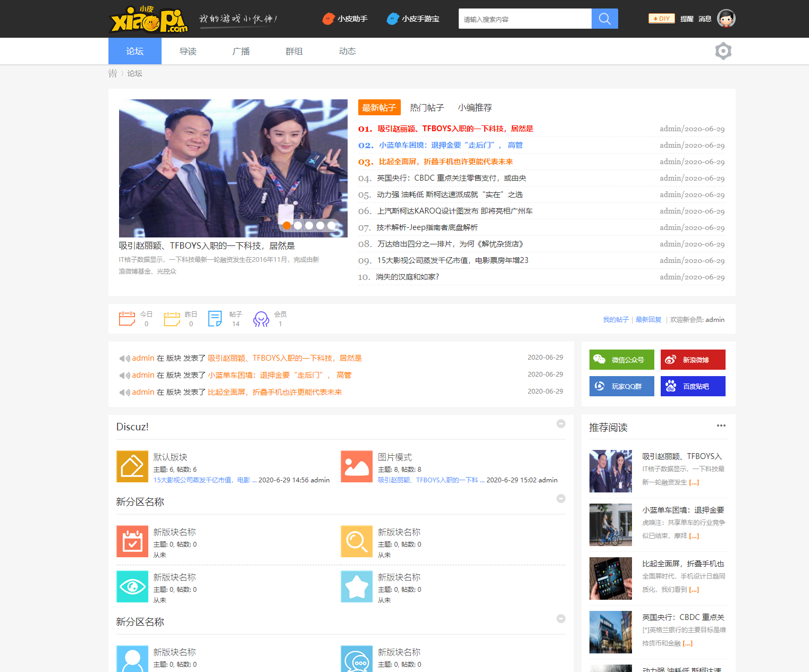Click the 微信公众号 green button
The image size is (809, 672).
pyautogui.click(x=621, y=360)
